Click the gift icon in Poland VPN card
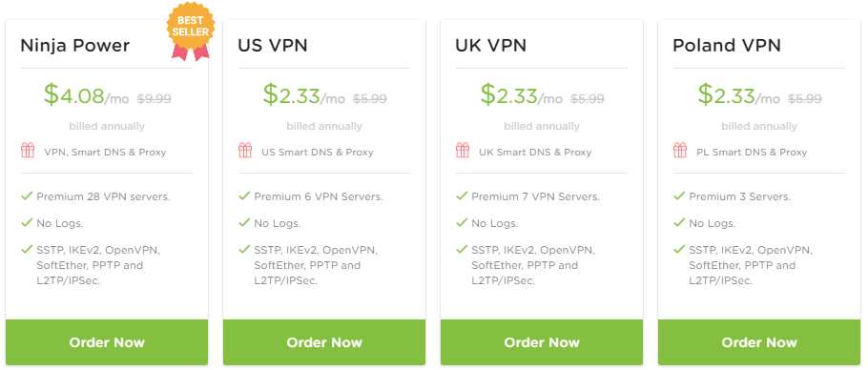The width and height of the screenshot is (868, 370). coord(680,151)
